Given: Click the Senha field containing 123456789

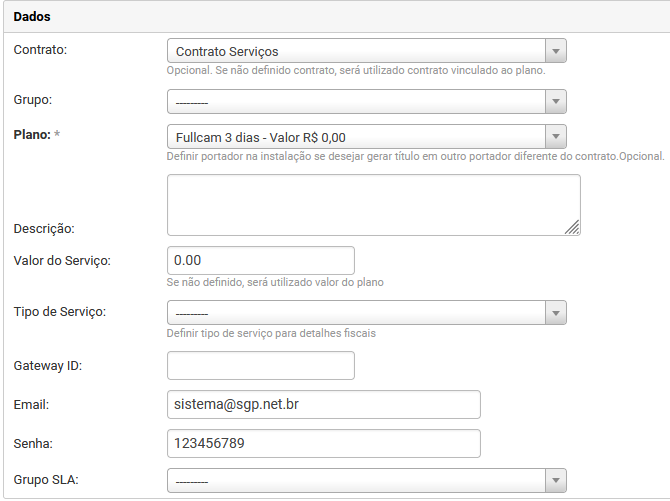Looking at the screenshot, I should tap(323, 443).
